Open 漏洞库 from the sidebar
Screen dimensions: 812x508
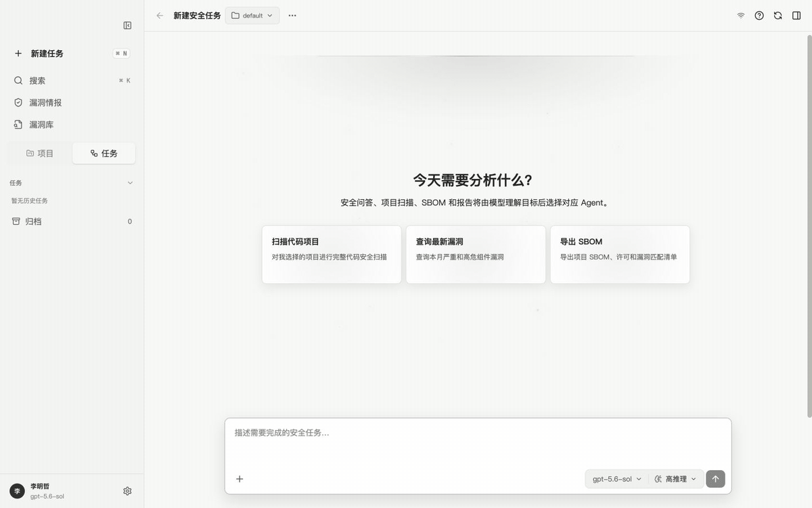click(x=72, y=125)
